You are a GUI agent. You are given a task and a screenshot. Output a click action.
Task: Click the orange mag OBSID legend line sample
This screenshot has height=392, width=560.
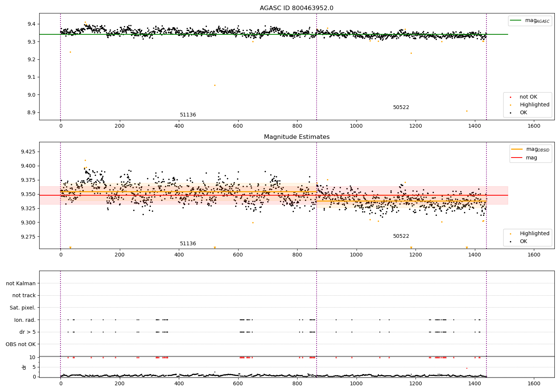click(517, 149)
